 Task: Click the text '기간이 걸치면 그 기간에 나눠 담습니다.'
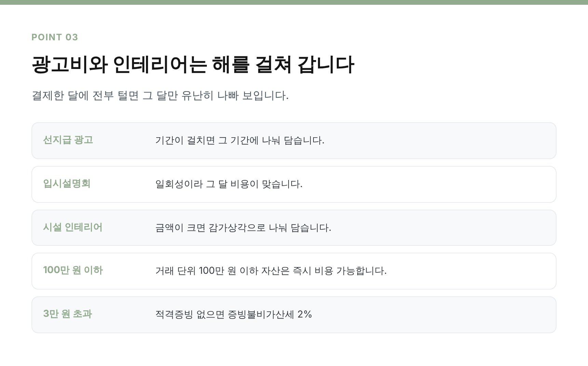coord(240,140)
